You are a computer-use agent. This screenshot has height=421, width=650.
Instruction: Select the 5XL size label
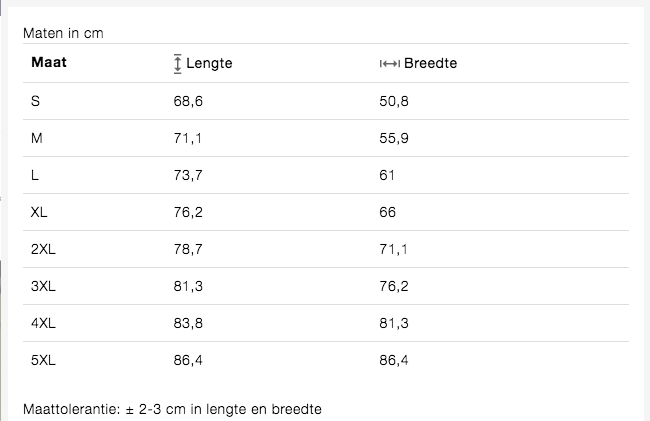(x=43, y=360)
